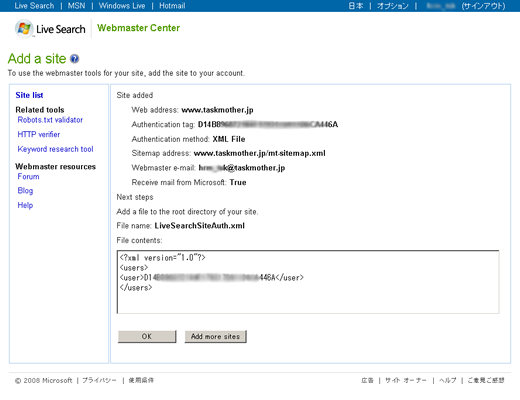The width and height of the screenshot is (520, 400).
Task: Click the サインアウト sign-out link
Action: pos(483,6)
